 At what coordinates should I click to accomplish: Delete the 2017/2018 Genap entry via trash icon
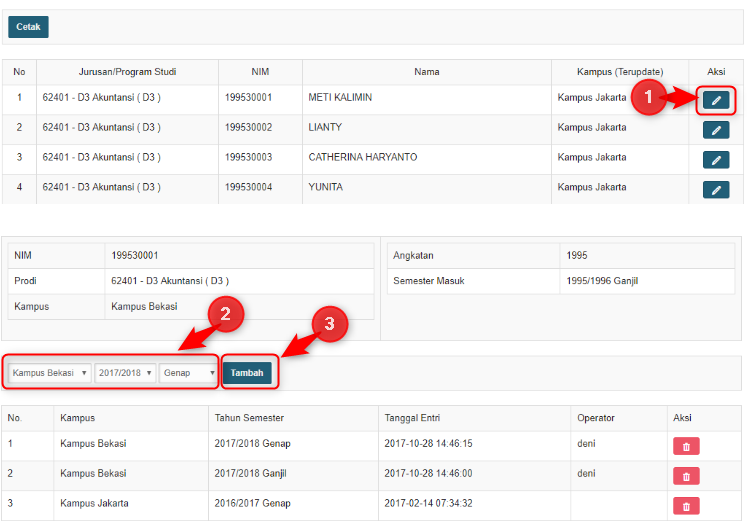pos(686,446)
